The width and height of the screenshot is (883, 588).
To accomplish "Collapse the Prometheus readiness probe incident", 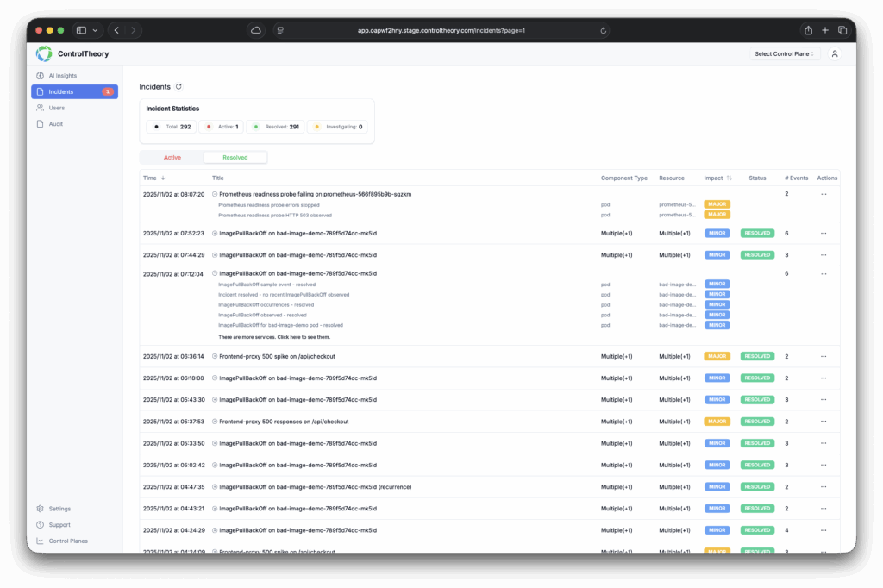I will (215, 194).
